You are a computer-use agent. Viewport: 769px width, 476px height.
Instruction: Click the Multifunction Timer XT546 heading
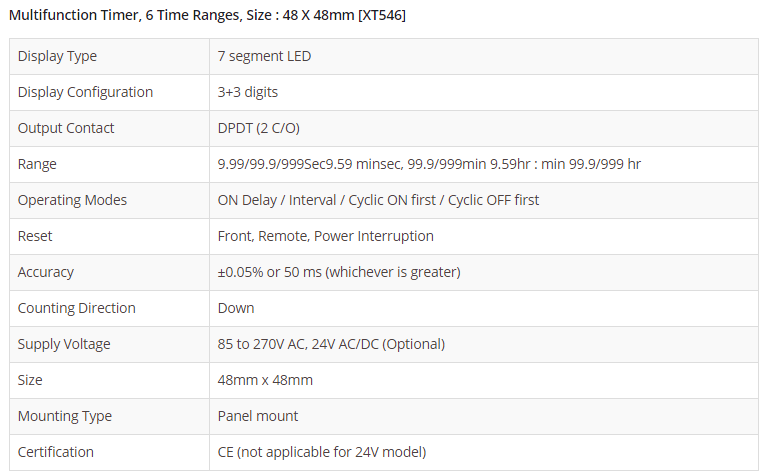207,15
